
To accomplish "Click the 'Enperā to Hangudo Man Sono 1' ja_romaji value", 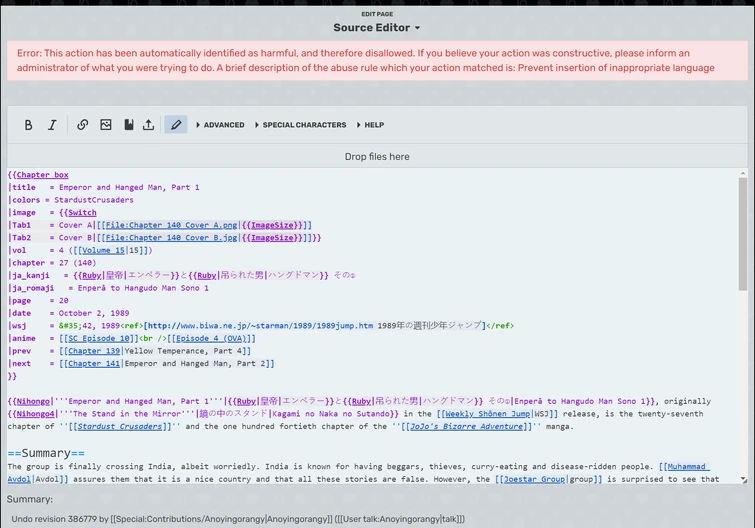I will 143,288.
